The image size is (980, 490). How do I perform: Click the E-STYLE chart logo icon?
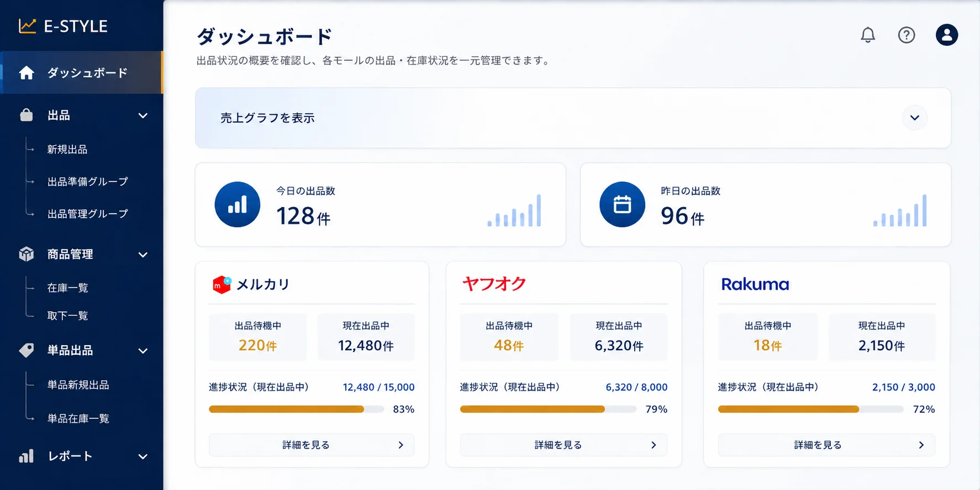point(27,26)
